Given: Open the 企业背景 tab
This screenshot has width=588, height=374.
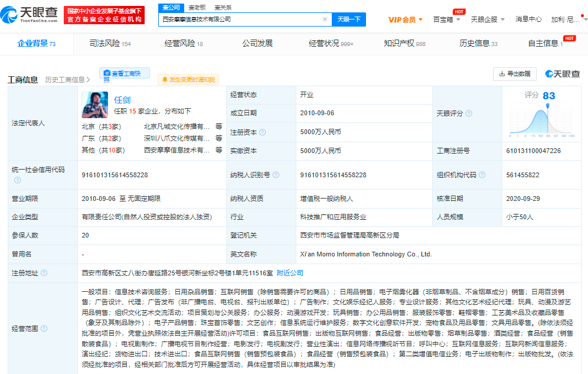Looking at the screenshot, I should coord(37,44).
